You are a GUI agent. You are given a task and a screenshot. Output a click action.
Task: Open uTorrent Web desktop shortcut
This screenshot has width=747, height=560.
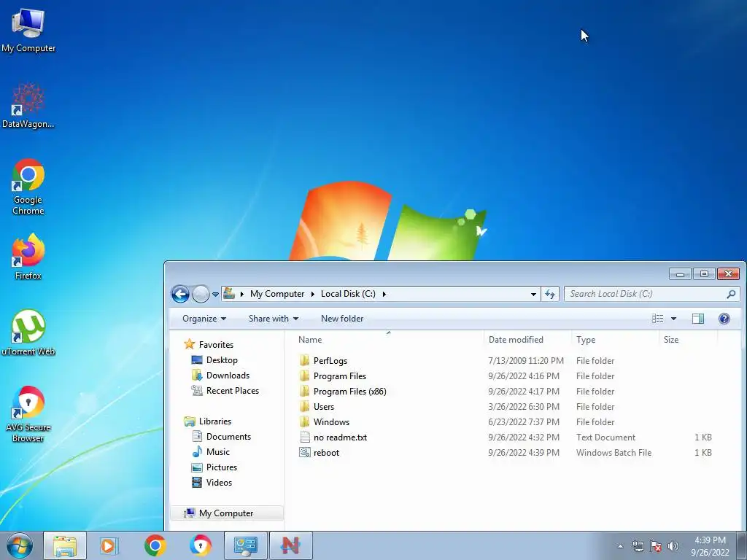(x=28, y=332)
